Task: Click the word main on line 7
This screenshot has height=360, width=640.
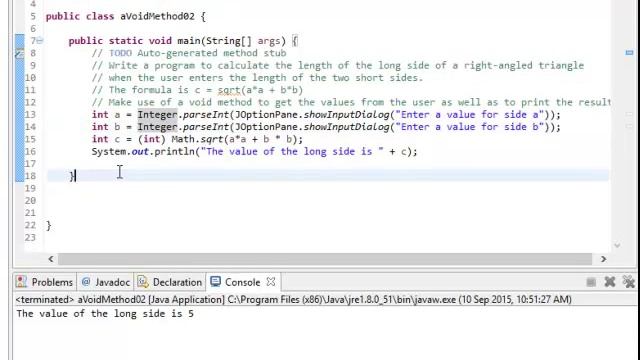Action: (x=189, y=41)
